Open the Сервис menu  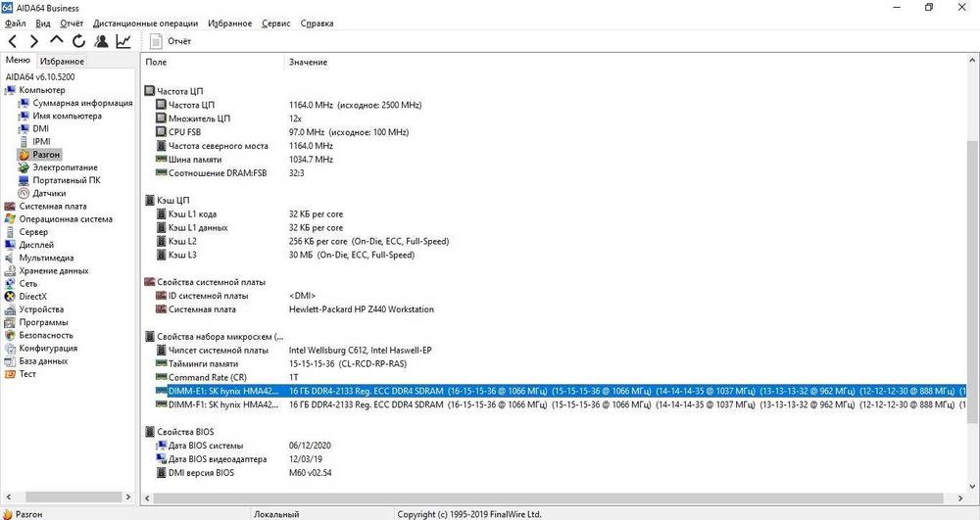tap(275, 24)
